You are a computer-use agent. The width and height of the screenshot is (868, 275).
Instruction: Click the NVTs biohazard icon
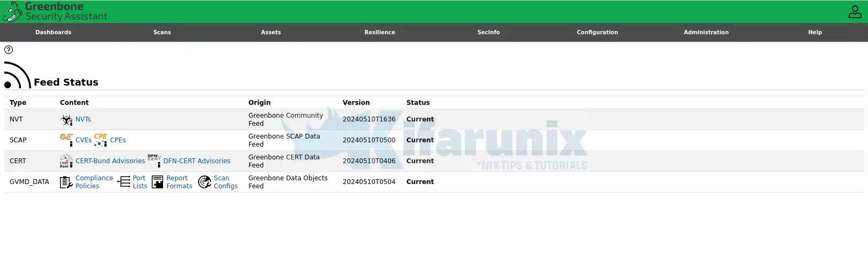pyautogui.click(x=66, y=119)
